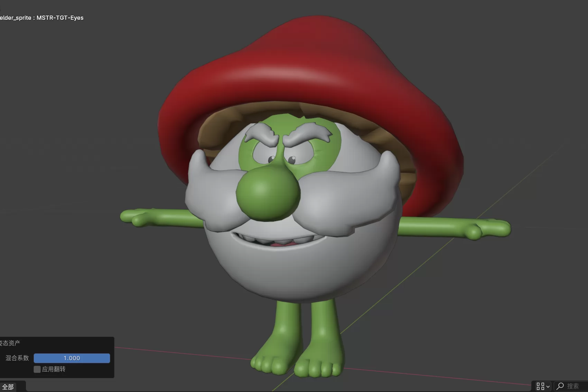The height and width of the screenshot is (392, 588).
Task: Open the grid display mode dropdown
Action: 543,386
